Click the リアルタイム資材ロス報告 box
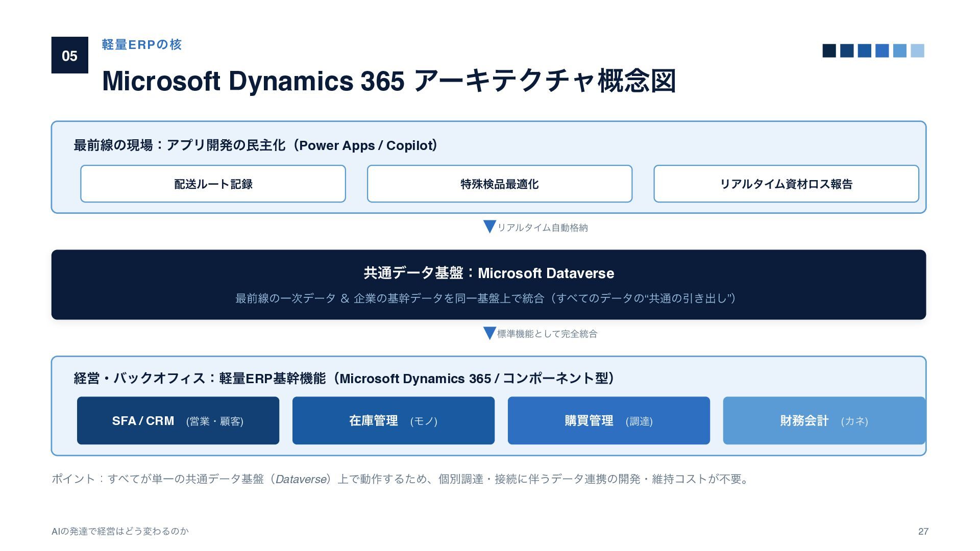The height and width of the screenshot is (551, 980). tap(786, 184)
